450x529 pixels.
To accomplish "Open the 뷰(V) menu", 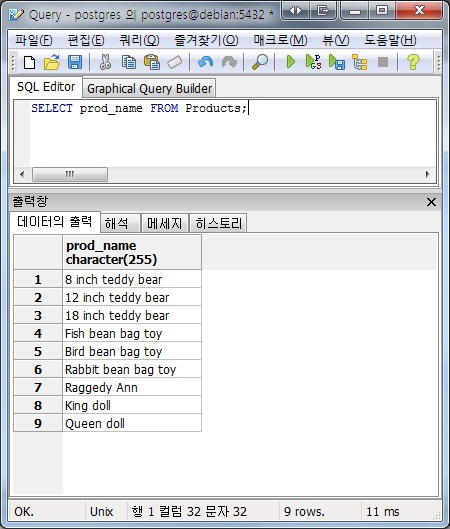I will [x=335, y=40].
